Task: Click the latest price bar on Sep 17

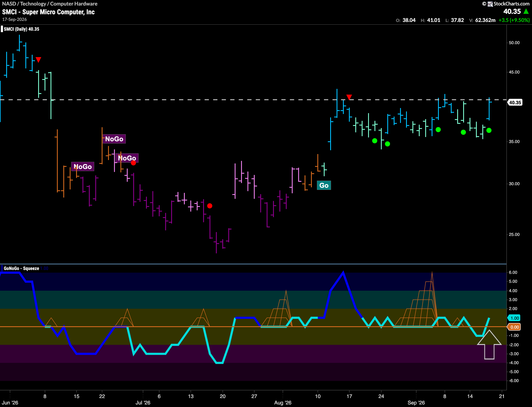Action: tap(489, 109)
